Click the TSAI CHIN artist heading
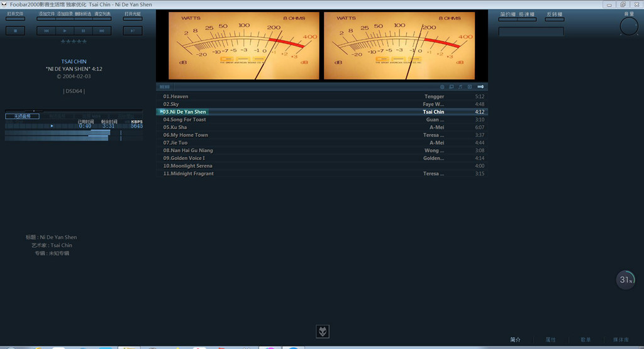This screenshot has width=644, height=349. click(74, 62)
